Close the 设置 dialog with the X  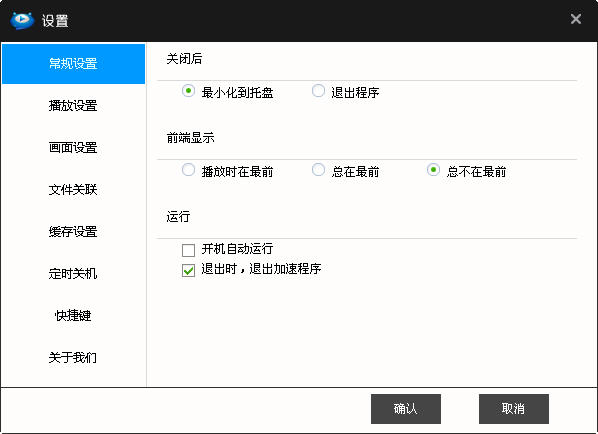[x=576, y=19]
